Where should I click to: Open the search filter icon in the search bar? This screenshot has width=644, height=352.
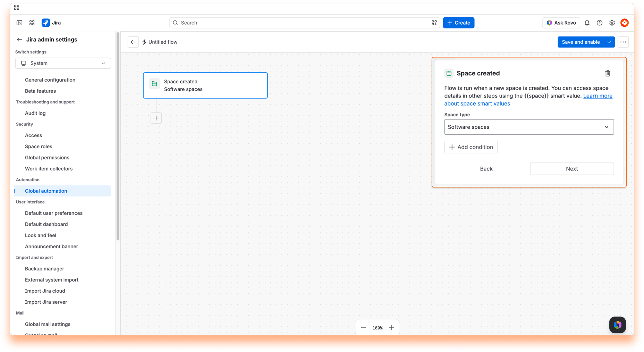point(434,23)
